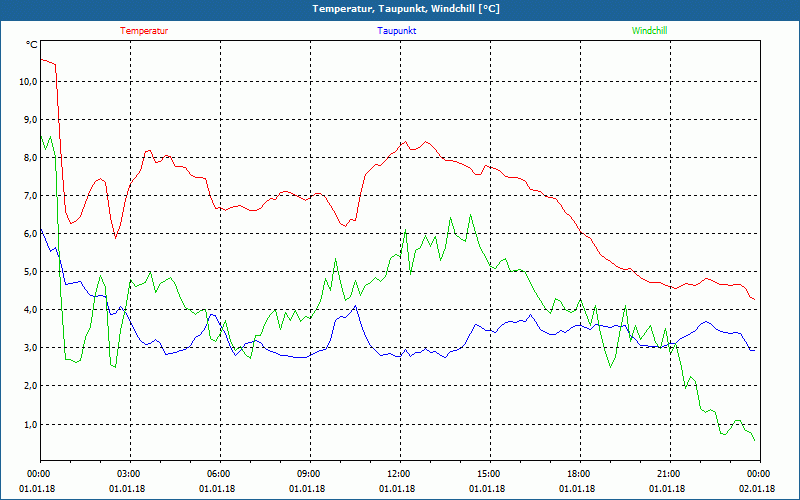
Task: Click the 18:00 time axis label
Action: point(580,474)
